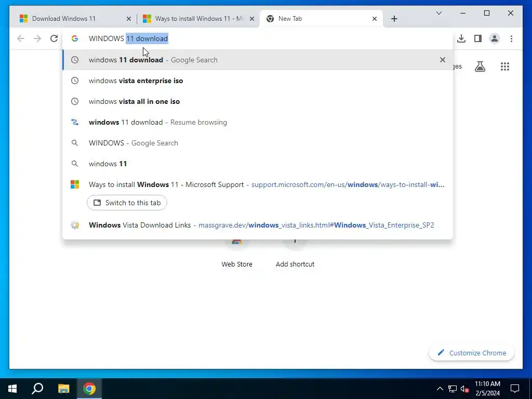Open the Windows Start menu
This screenshot has width=532, height=399.
12,389
